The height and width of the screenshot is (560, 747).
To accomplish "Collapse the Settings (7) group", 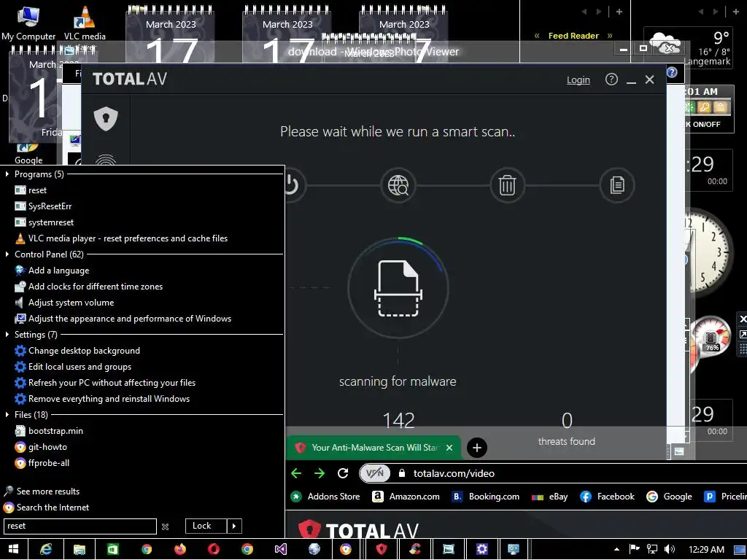I will click(7, 334).
